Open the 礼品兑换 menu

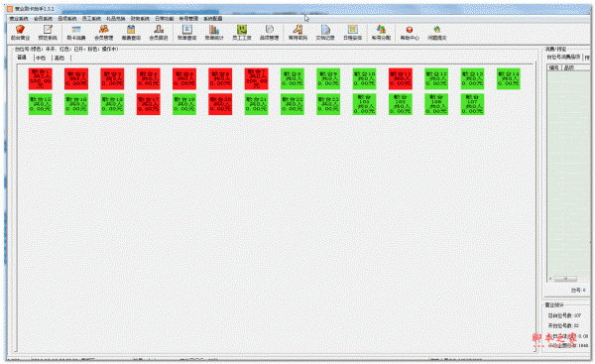click(x=116, y=19)
